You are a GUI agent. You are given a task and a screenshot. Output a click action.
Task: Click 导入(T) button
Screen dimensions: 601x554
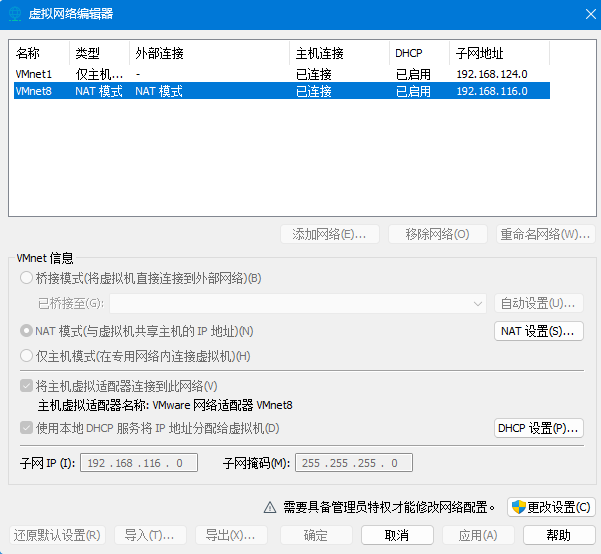click(x=150, y=535)
